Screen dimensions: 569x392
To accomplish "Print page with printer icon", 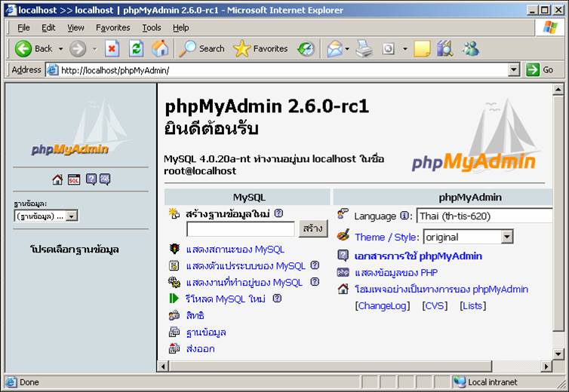I will [364, 48].
